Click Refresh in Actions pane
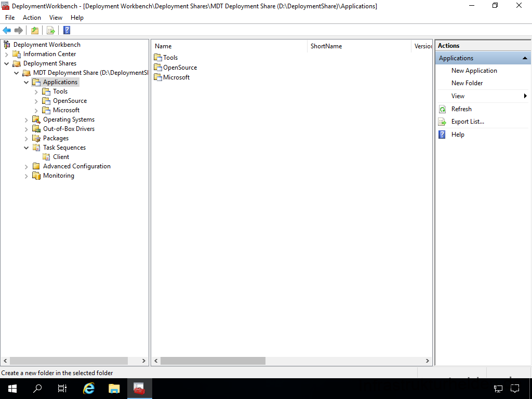 461,109
